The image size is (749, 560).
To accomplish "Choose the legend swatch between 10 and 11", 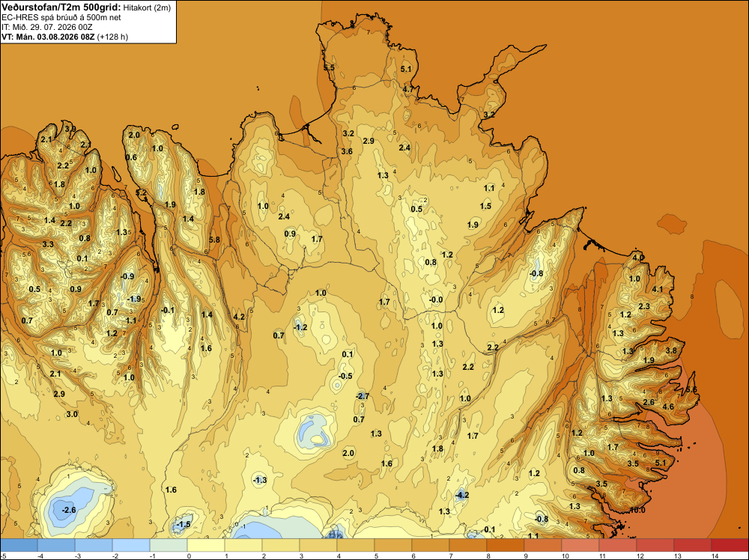I will click(x=580, y=545).
